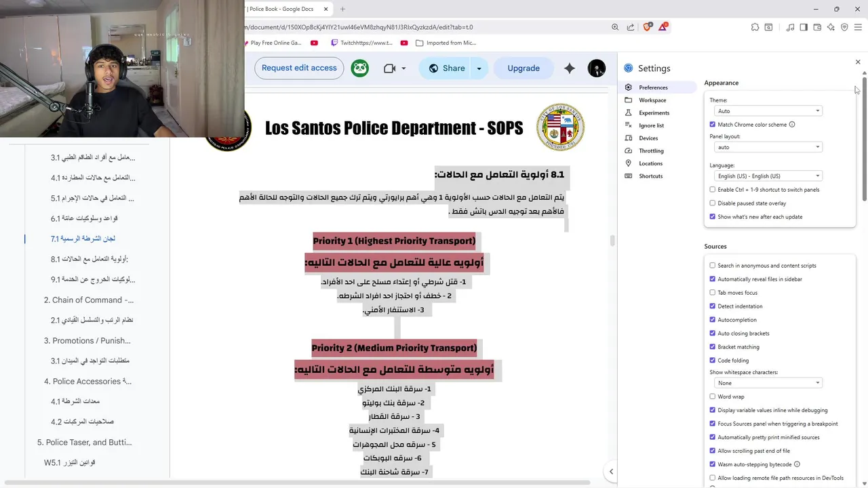The width and height of the screenshot is (868, 488).
Task: Open the media control music note icon
Action: (x=790, y=27)
